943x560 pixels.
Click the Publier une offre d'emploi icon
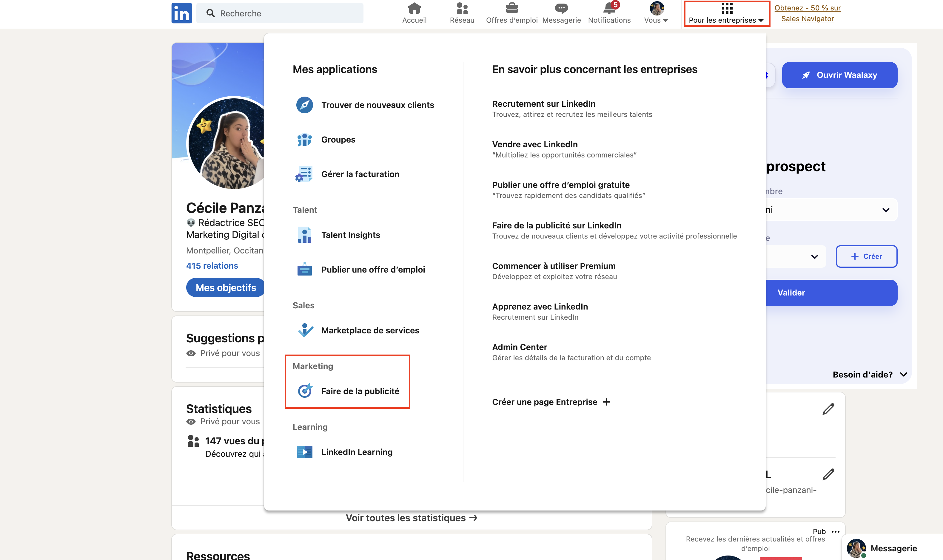[x=304, y=270]
